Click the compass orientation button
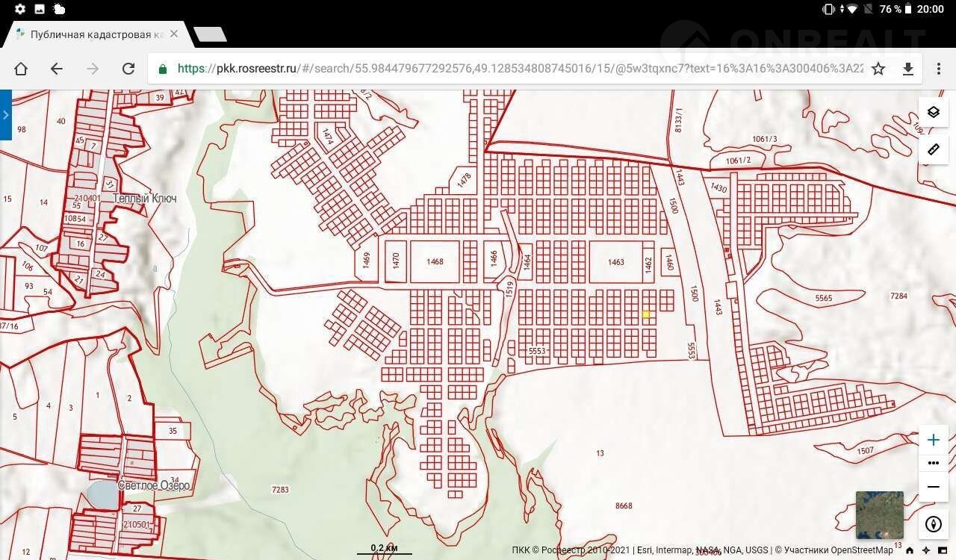This screenshot has height=560, width=956. tap(933, 524)
